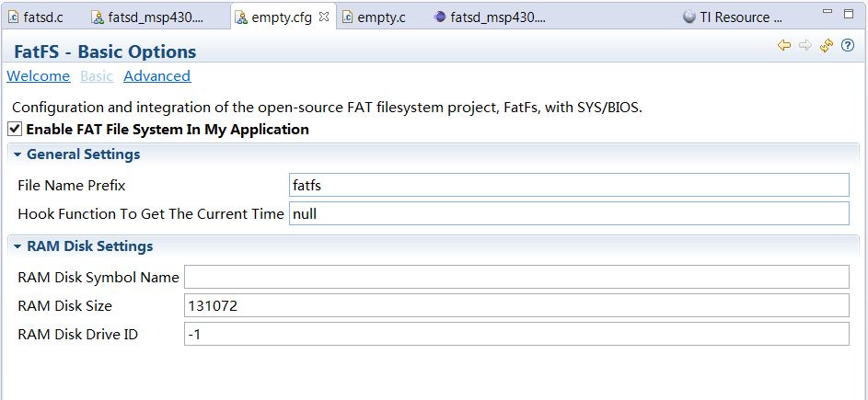
Task: Click the back navigation arrow icon
Action: pyautogui.click(x=784, y=45)
